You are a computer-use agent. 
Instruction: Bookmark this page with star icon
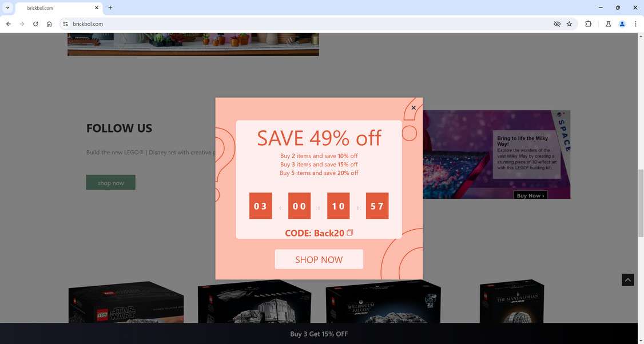569,24
